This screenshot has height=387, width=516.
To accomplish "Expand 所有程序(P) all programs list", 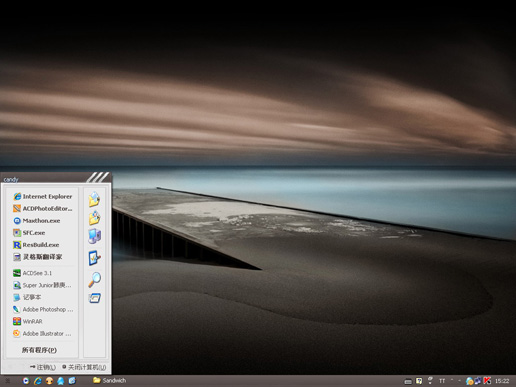I will [39, 350].
